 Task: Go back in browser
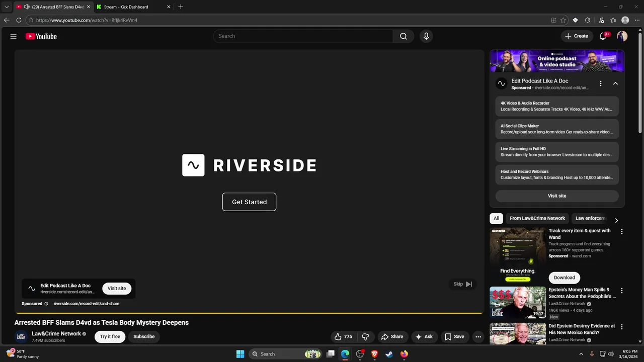(7, 20)
